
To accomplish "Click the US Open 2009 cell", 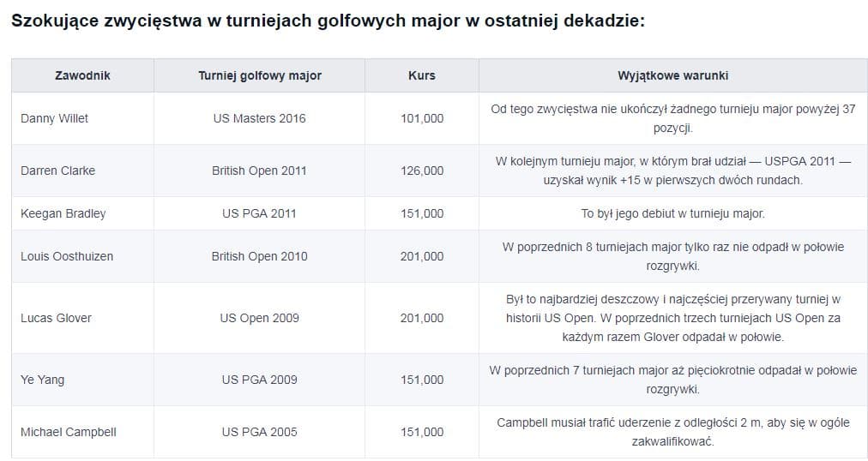I will point(259,318).
